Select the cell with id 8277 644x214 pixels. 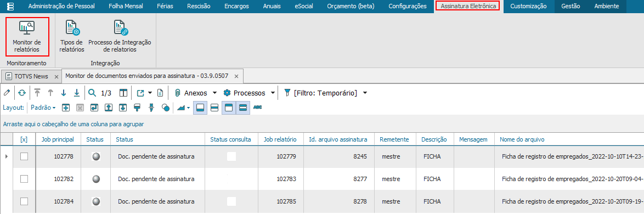pos(339,179)
